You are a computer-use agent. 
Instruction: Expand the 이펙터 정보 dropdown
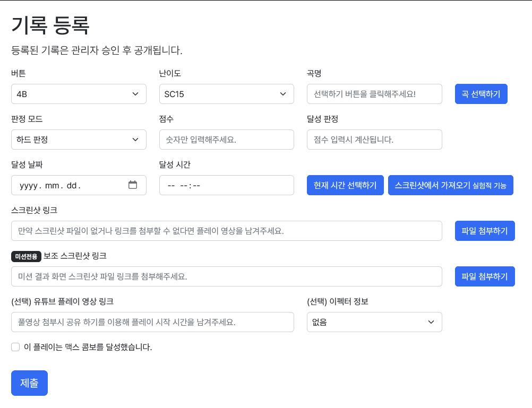pyautogui.click(x=374, y=322)
